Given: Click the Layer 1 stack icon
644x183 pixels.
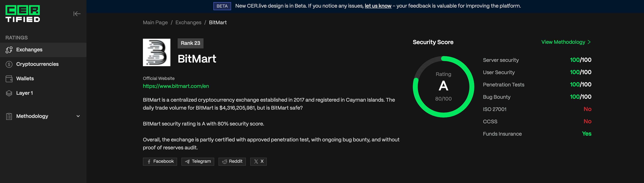Looking at the screenshot, I should point(9,93).
